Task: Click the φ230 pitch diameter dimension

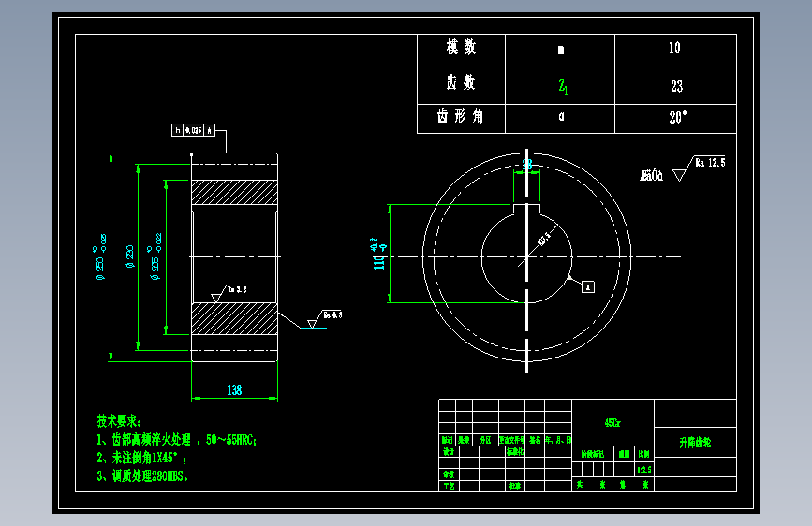Action: click(130, 256)
